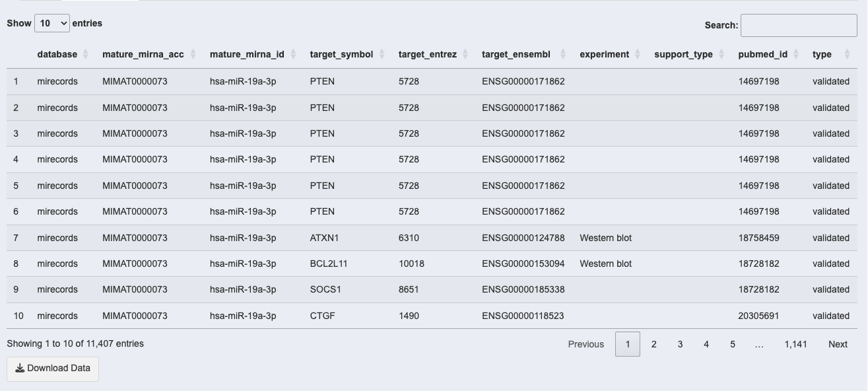
Task: Click the pubmed_id sort arrows
Action: coord(796,55)
